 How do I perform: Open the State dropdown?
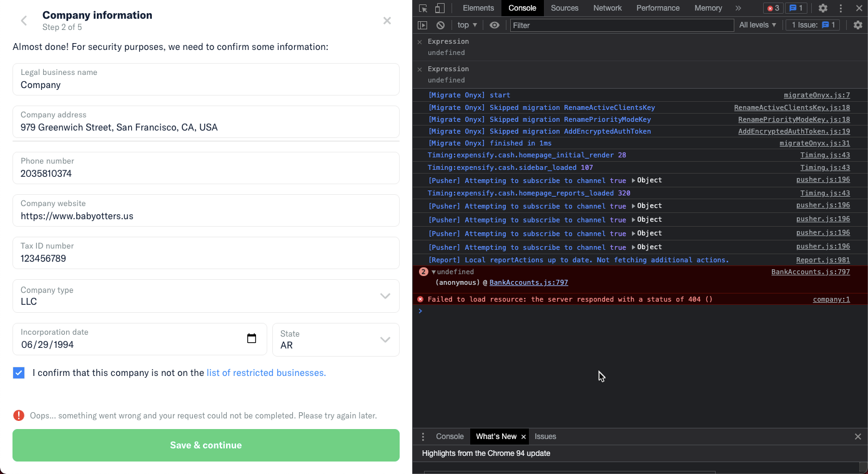336,340
